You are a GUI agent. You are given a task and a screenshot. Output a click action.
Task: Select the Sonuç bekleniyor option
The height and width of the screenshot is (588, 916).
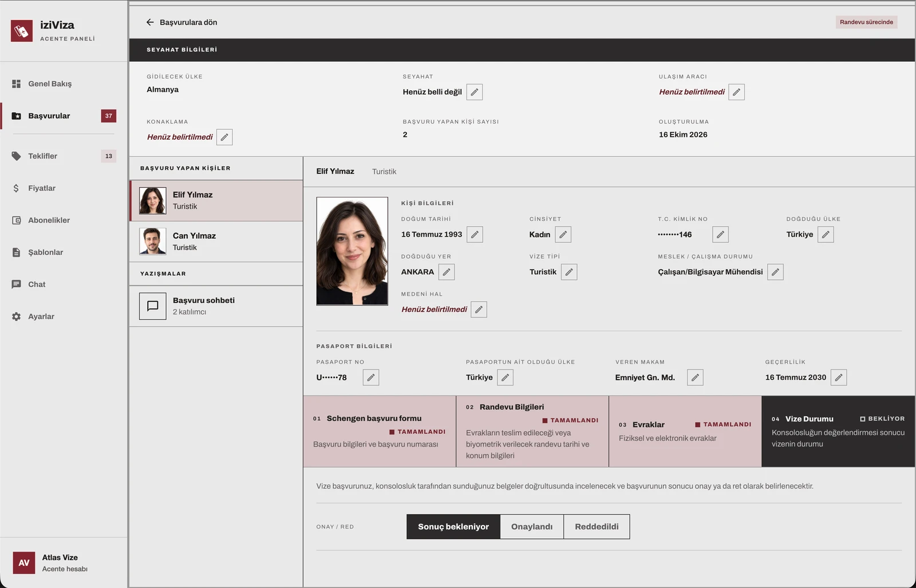[453, 527]
